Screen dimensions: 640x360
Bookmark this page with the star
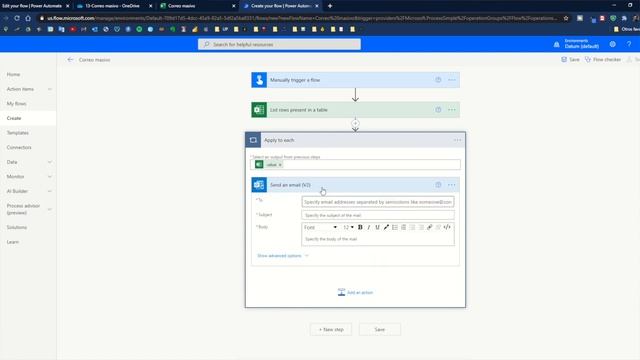click(566, 18)
